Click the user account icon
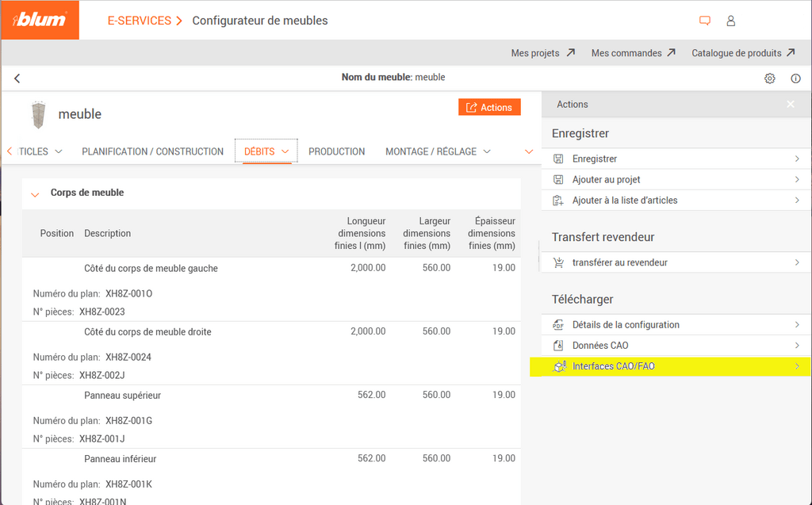 tap(730, 21)
